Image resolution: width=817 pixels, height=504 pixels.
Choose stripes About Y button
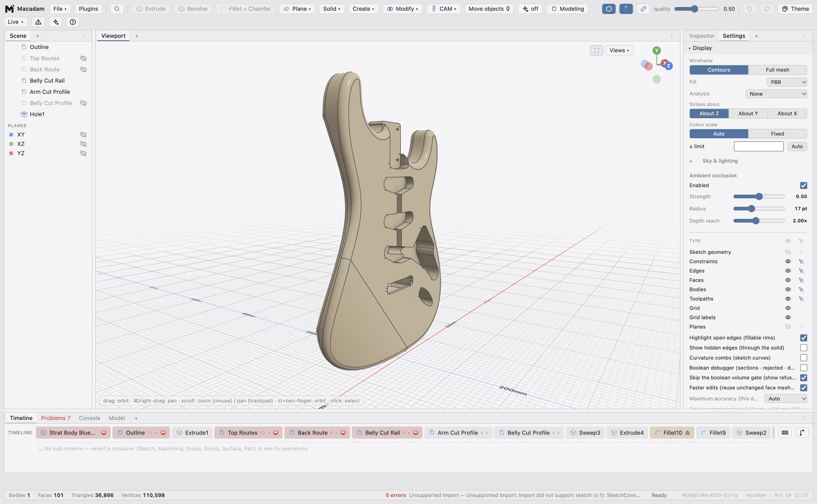click(x=748, y=113)
